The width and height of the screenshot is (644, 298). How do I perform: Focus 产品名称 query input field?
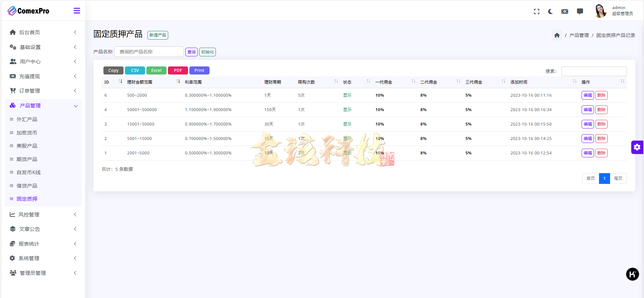(149, 52)
